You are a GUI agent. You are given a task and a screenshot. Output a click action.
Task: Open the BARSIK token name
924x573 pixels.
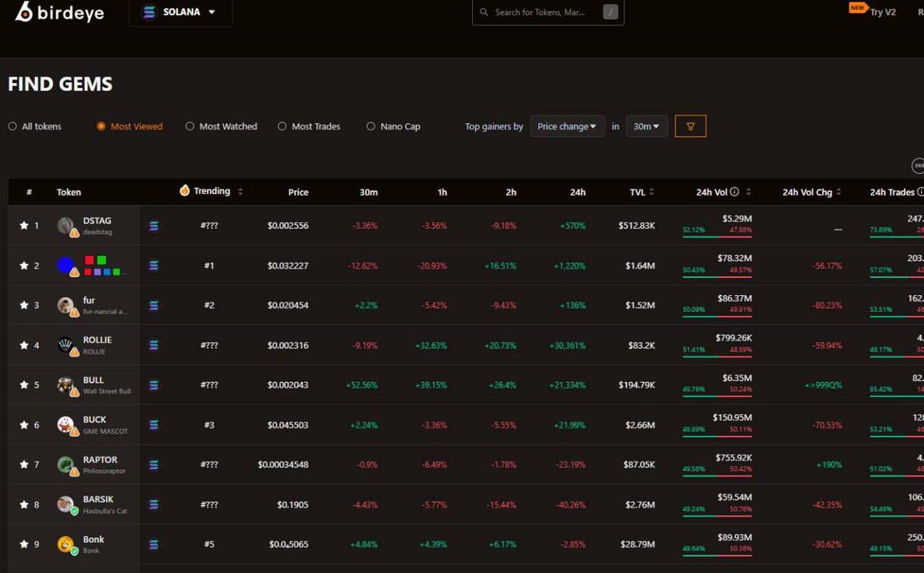point(99,499)
